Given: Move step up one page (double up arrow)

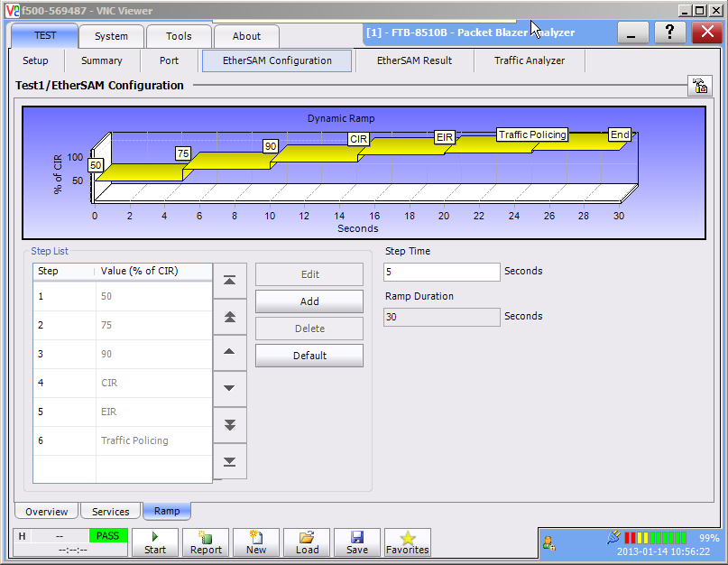Looking at the screenshot, I should click(230, 317).
